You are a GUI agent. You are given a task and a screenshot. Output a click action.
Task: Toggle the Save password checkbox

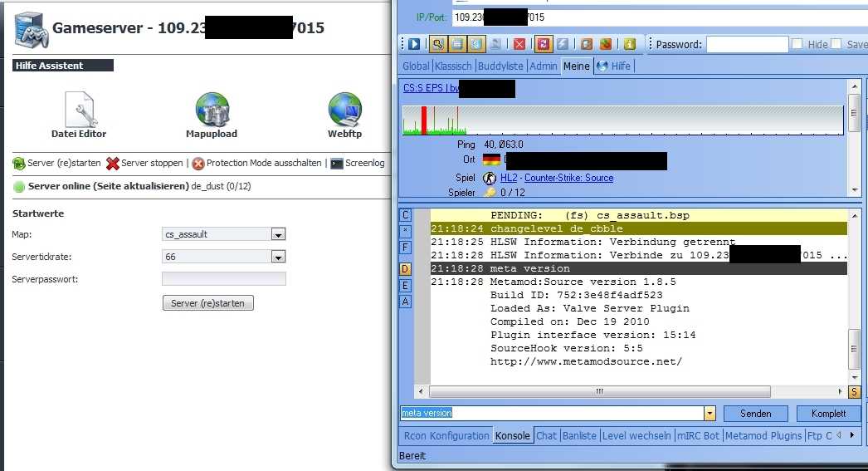point(836,44)
